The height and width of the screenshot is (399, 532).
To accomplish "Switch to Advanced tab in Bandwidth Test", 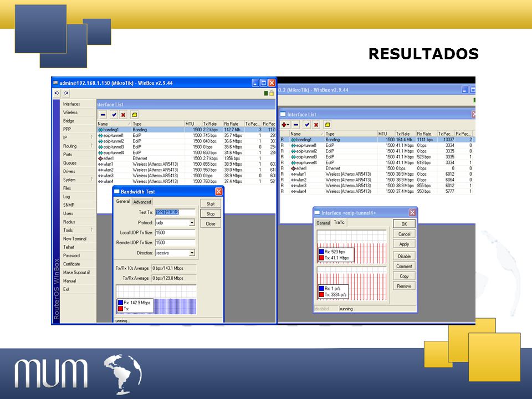I will 142,202.
